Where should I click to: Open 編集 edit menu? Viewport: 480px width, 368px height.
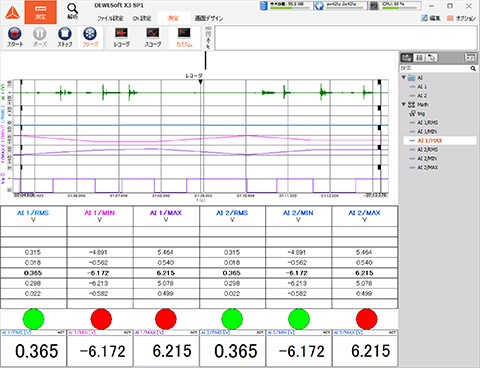[x=431, y=18]
